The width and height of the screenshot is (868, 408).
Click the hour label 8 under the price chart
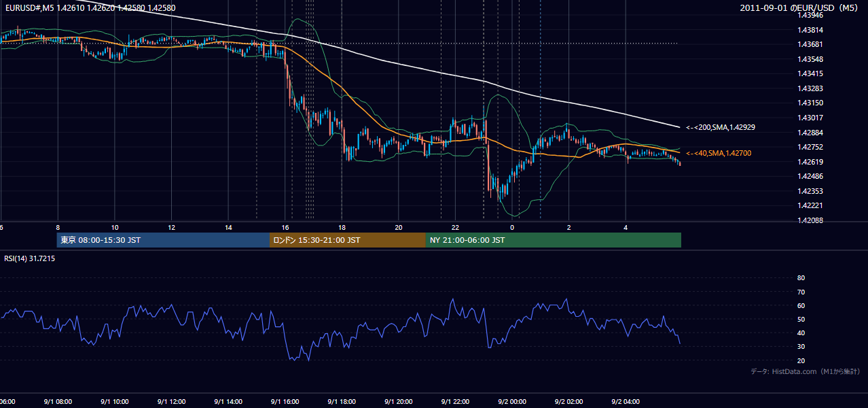coord(58,227)
